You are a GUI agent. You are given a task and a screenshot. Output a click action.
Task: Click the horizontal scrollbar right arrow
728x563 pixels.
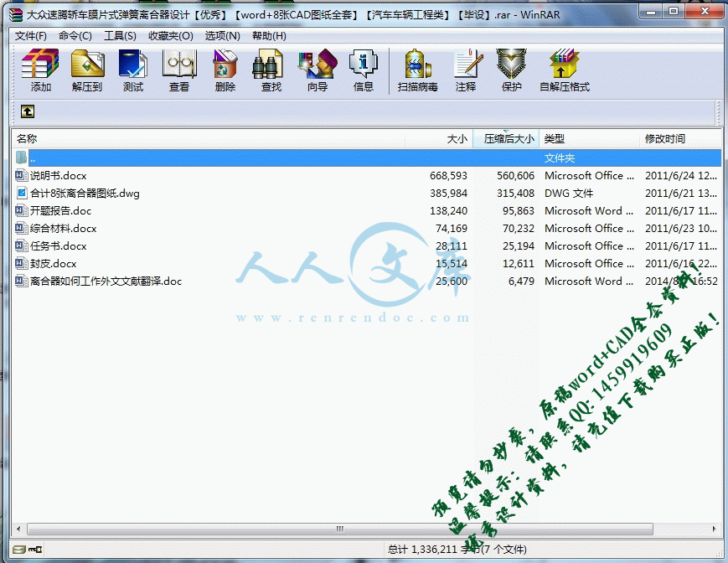click(714, 529)
